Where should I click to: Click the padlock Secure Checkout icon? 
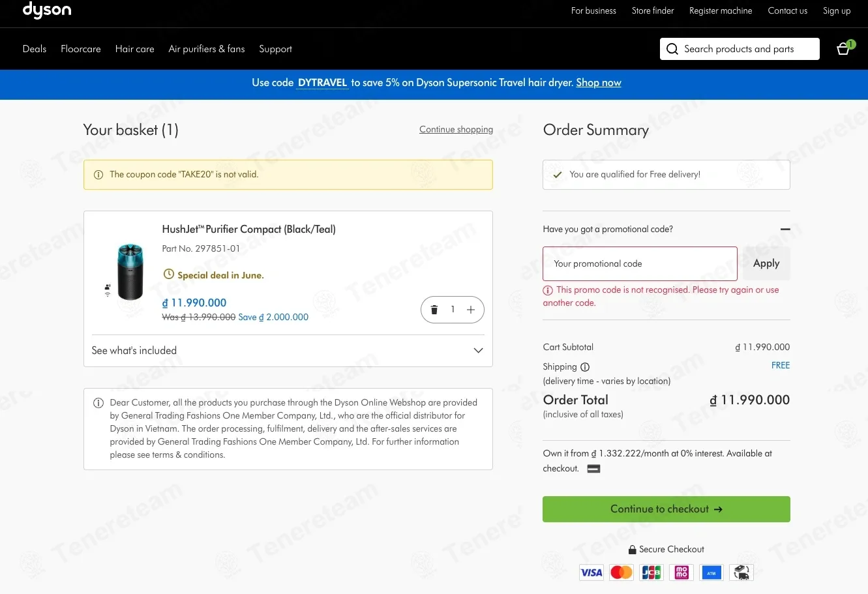[x=632, y=550]
